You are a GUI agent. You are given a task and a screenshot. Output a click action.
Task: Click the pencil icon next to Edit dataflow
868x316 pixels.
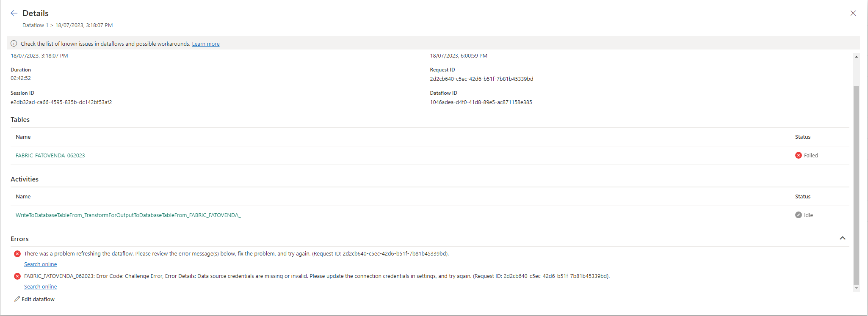17,299
